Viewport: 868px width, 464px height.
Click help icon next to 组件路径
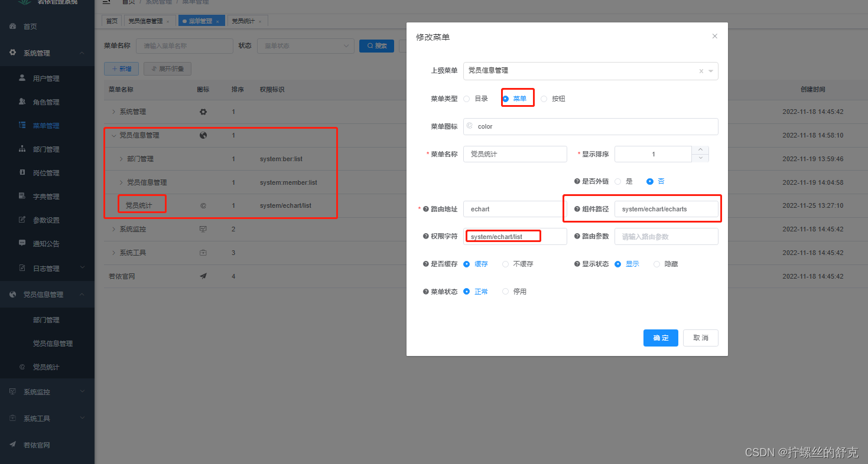tap(577, 209)
